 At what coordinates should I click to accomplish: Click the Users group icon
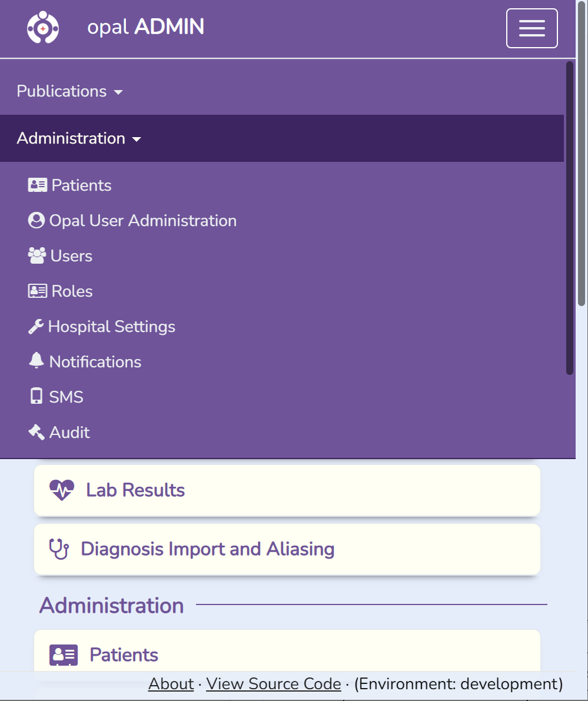37,255
